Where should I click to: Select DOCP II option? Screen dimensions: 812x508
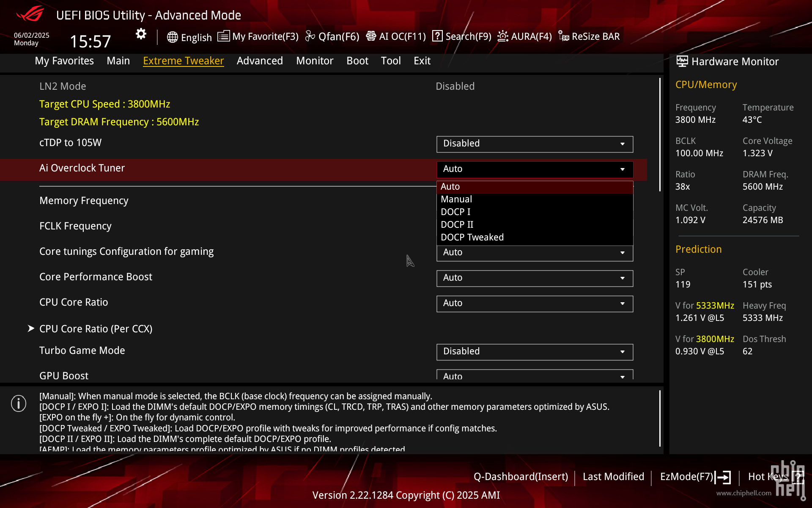coord(535,225)
